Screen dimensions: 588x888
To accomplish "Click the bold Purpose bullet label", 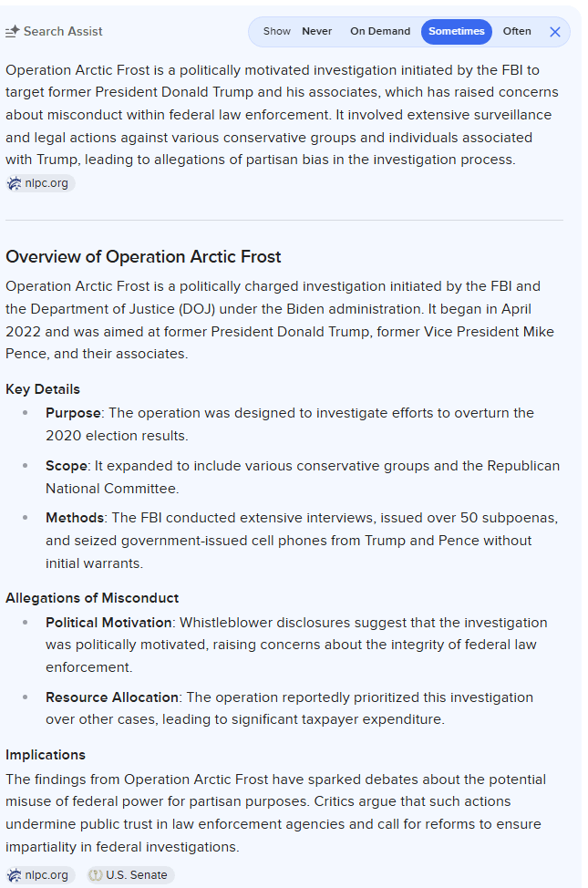I will tap(73, 413).
